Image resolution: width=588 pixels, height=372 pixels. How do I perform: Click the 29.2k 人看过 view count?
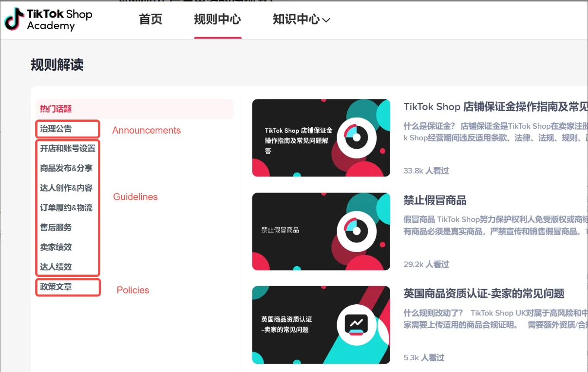pyautogui.click(x=426, y=264)
